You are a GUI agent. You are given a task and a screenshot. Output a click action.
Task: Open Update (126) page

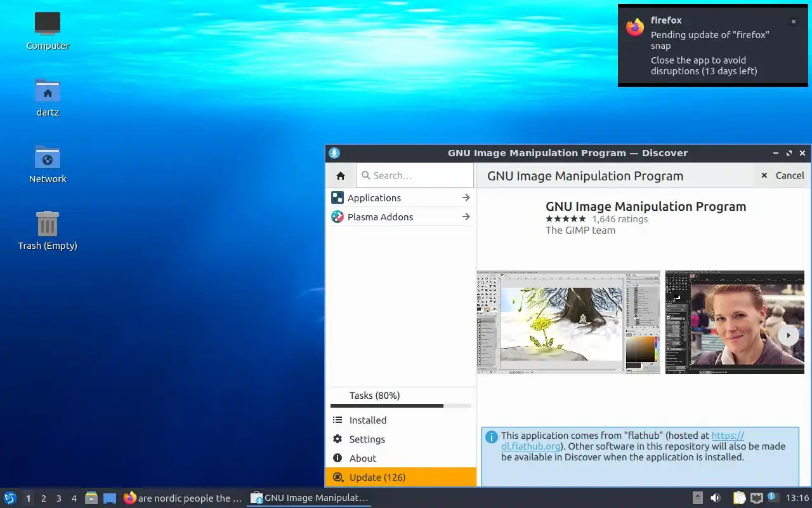point(400,478)
